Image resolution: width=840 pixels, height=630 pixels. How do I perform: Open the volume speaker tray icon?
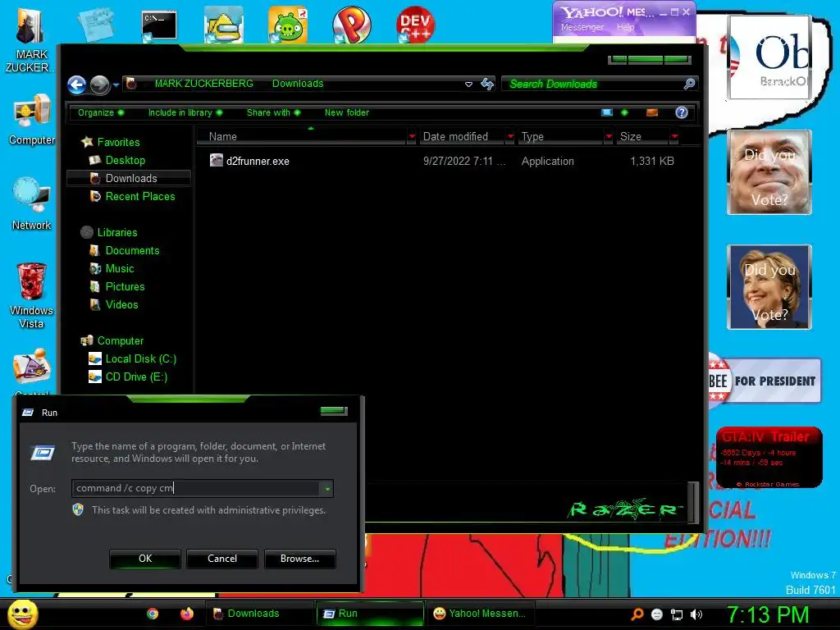pos(696,614)
